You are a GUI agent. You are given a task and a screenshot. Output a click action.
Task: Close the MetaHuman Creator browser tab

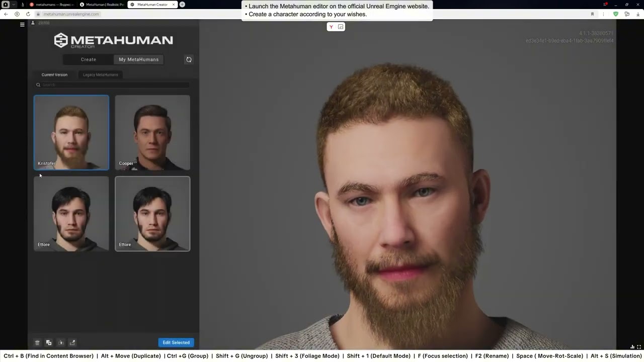[x=174, y=5]
